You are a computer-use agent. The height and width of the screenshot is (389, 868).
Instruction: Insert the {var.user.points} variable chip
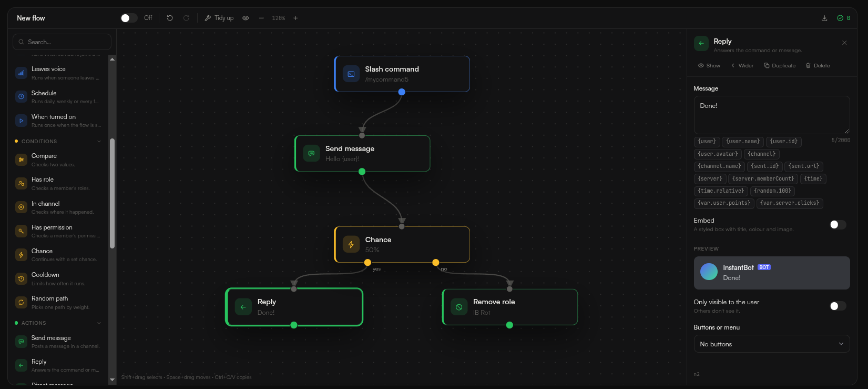pyautogui.click(x=724, y=203)
